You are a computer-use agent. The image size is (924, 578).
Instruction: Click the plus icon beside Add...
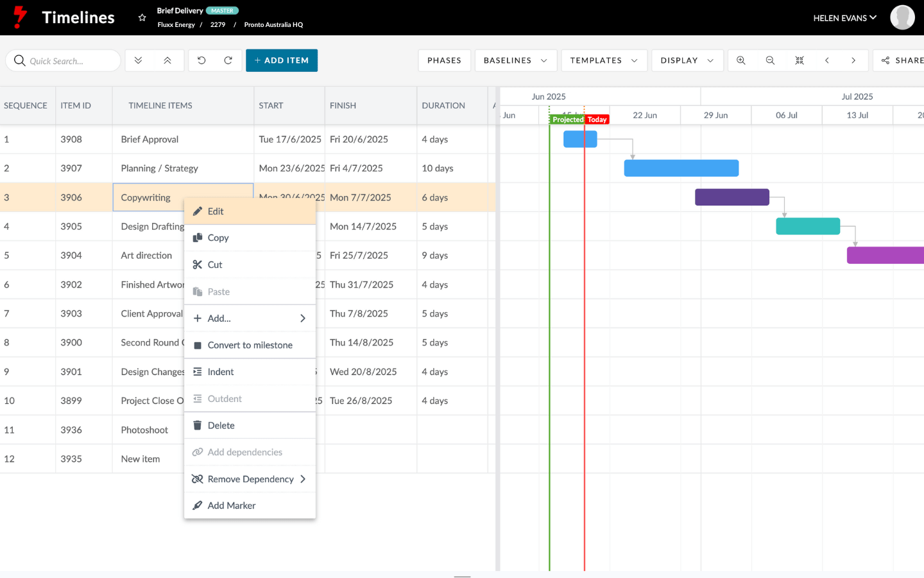[x=198, y=318]
